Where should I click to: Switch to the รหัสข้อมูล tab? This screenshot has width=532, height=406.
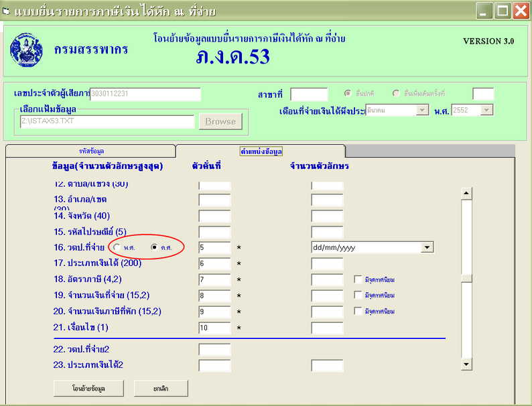(91, 151)
